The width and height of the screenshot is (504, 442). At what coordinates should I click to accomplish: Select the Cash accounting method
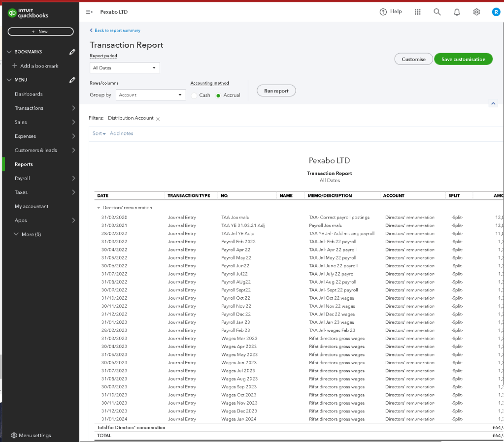(x=194, y=95)
